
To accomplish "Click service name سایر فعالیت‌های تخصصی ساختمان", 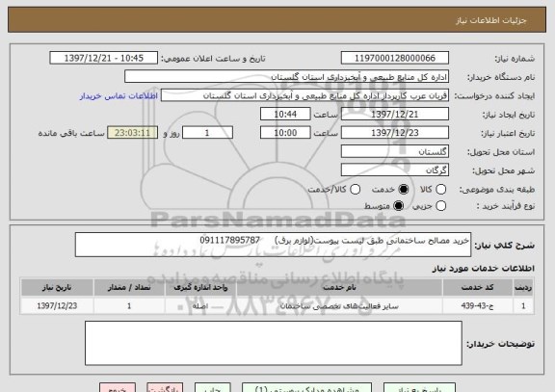I will tap(339, 305).
